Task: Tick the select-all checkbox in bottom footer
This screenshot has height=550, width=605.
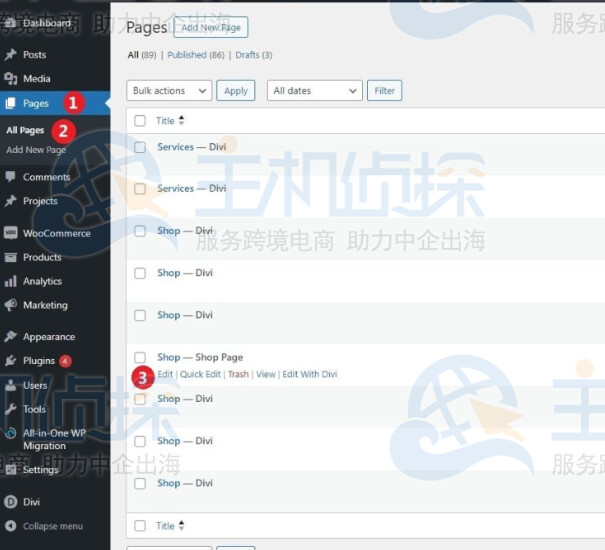Action: point(140,526)
